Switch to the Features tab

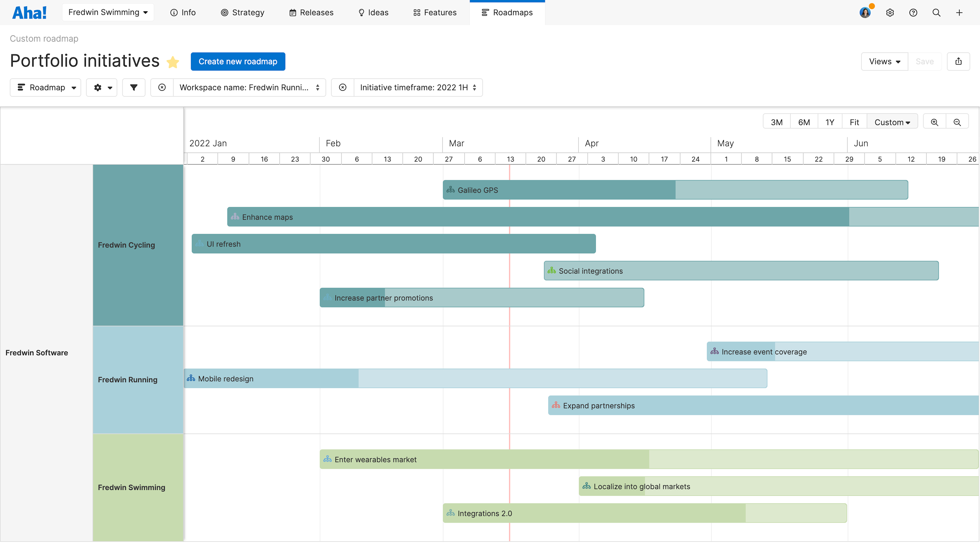(x=435, y=12)
